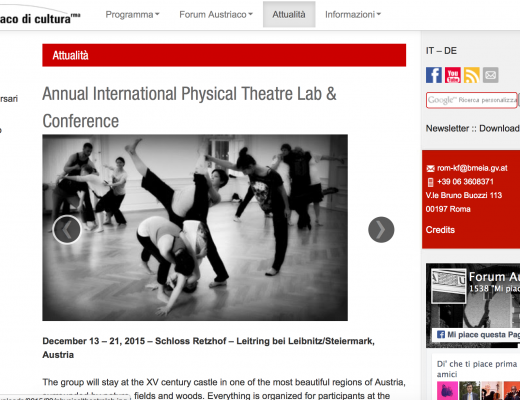The image size is (520, 400).
Task: Click the rom-kf@bmeia.gv.at email link
Action: (472, 168)
